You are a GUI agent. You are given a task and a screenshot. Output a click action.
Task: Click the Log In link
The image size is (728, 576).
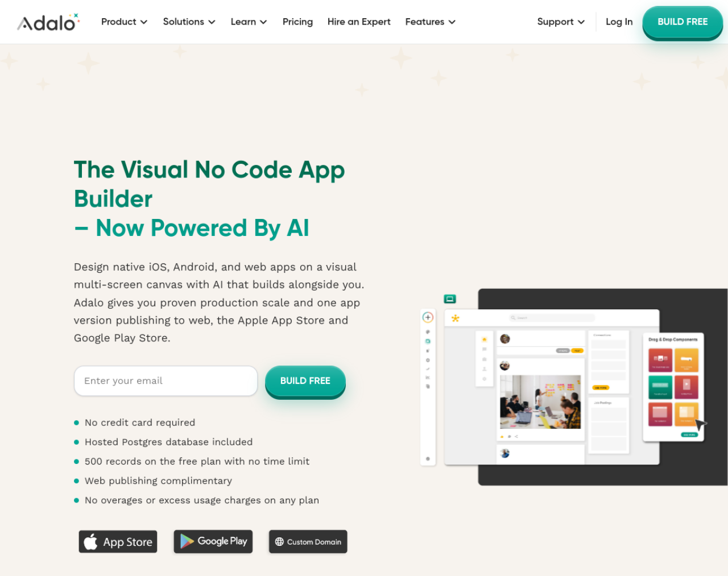pos(619,22)
